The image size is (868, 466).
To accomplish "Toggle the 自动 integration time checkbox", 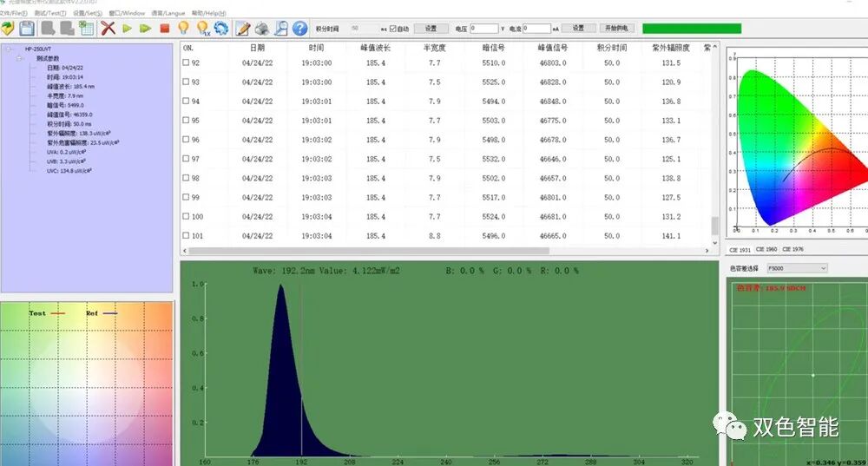I will pos(392,29).
